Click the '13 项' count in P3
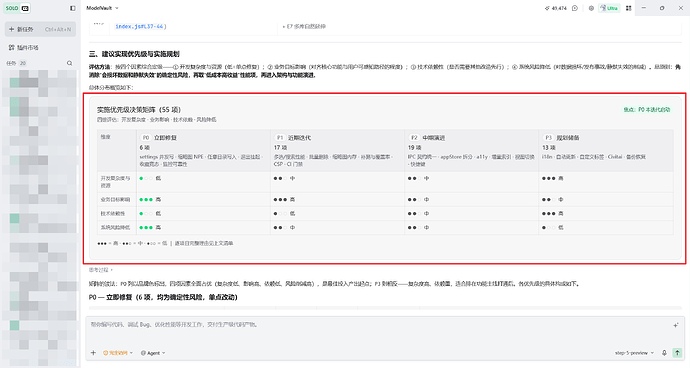 click(x=549, y=147)
